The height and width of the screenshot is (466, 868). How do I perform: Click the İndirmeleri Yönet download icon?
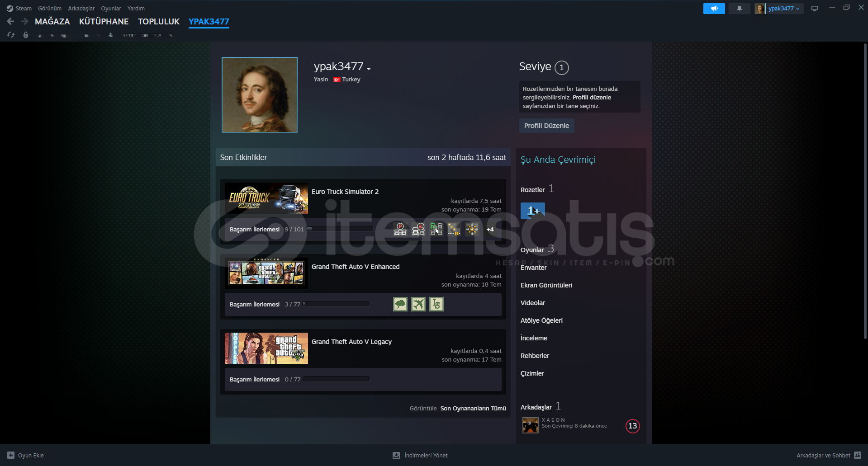pyautogui.click(x=396, y=455)
